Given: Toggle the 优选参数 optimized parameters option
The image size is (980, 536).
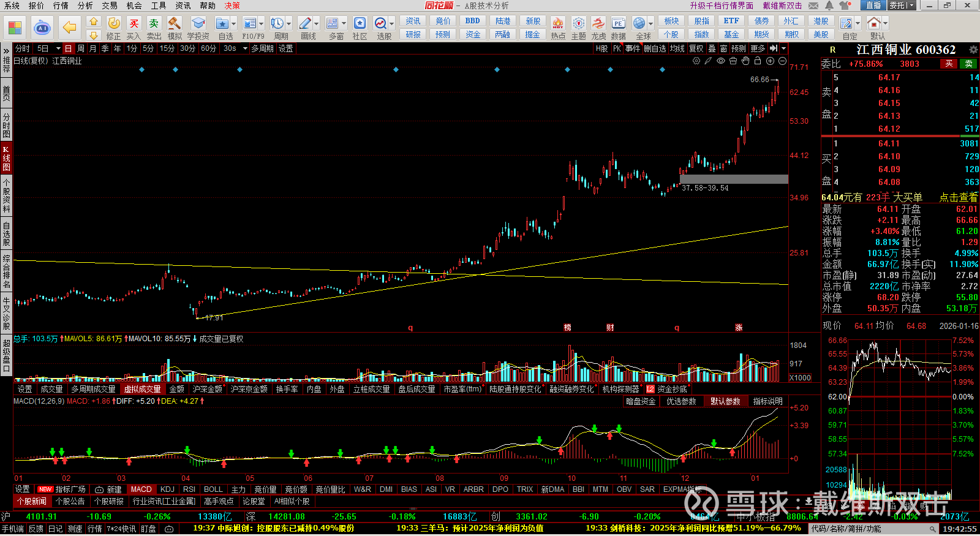Looking at the screenshot, I should click(x=681, y=401).
